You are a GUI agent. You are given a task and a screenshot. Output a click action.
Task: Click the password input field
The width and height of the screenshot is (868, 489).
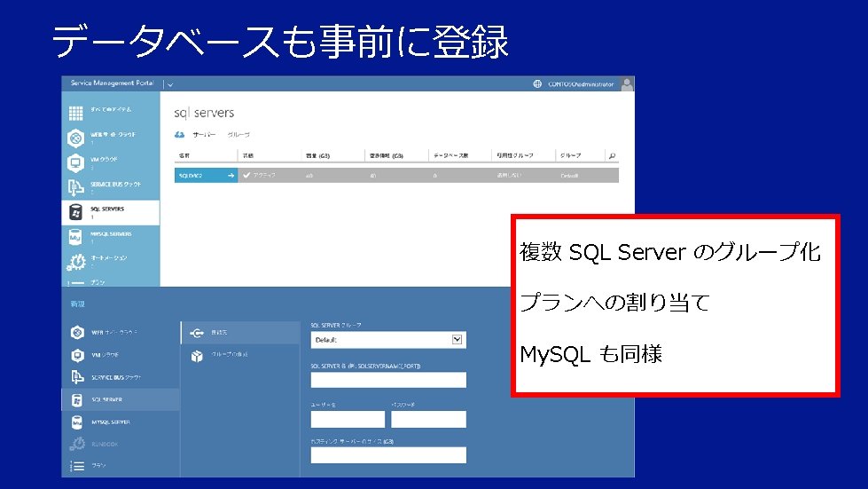pyautogui.click(x=428, y=419)
